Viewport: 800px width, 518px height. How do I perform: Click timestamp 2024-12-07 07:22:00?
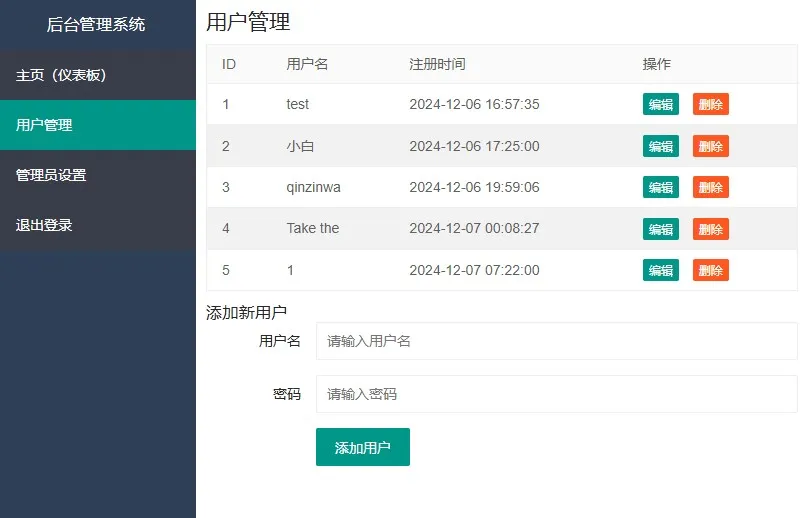coord(474,270)
